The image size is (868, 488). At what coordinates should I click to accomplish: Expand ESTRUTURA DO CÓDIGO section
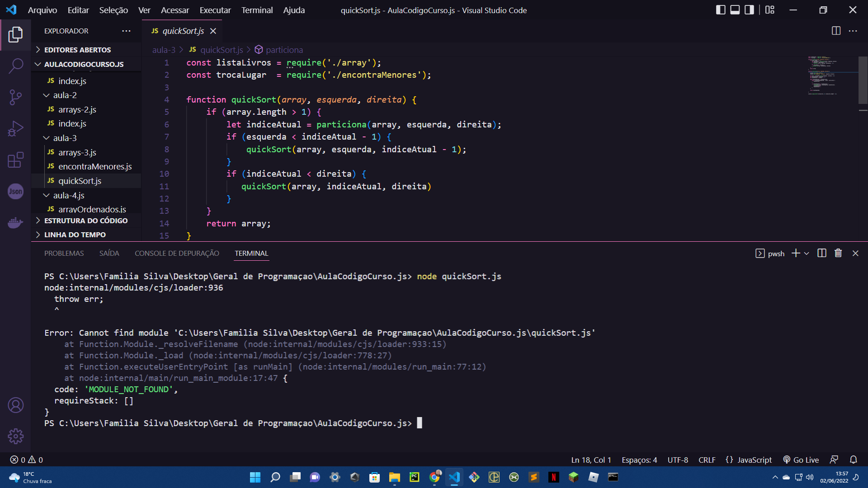click(86, 221)
